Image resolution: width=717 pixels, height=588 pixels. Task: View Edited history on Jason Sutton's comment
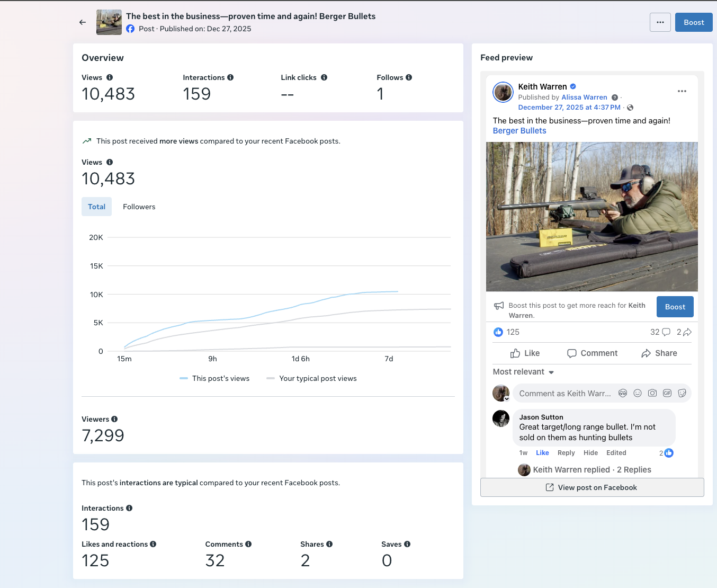tap(616, 453)
